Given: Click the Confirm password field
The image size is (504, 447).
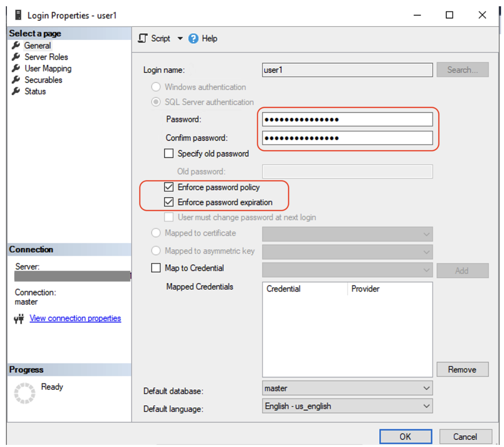Looking at the screenshot, I should coord(347,138).
